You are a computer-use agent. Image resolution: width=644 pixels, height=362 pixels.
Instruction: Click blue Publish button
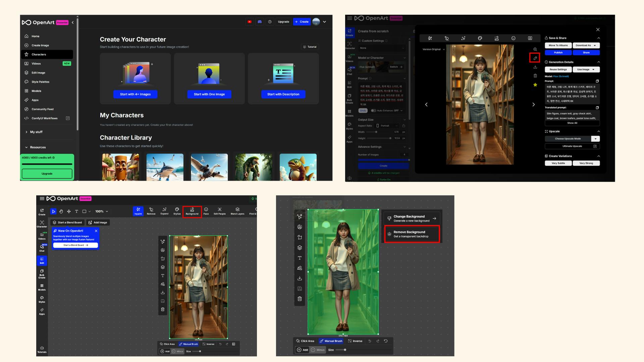click(558, 53)
